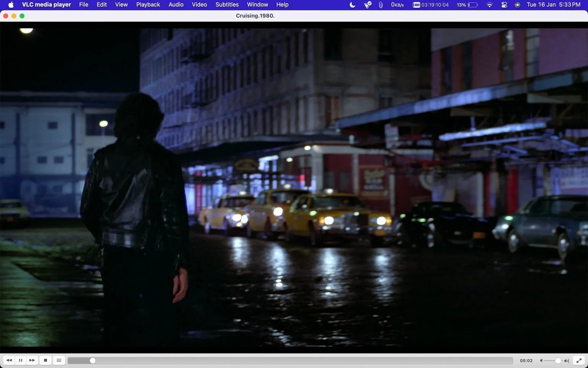The width and height of the screenshot is (588, 368).
Task: Seek to middle of the timeline
Action: [x=291, y=361]
